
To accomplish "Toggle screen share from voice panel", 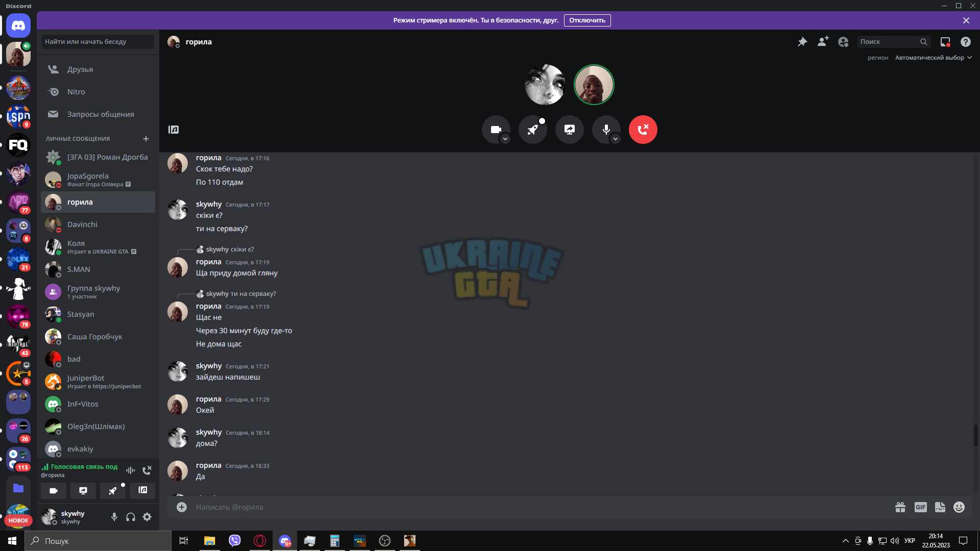I will (x=83, y=491).
